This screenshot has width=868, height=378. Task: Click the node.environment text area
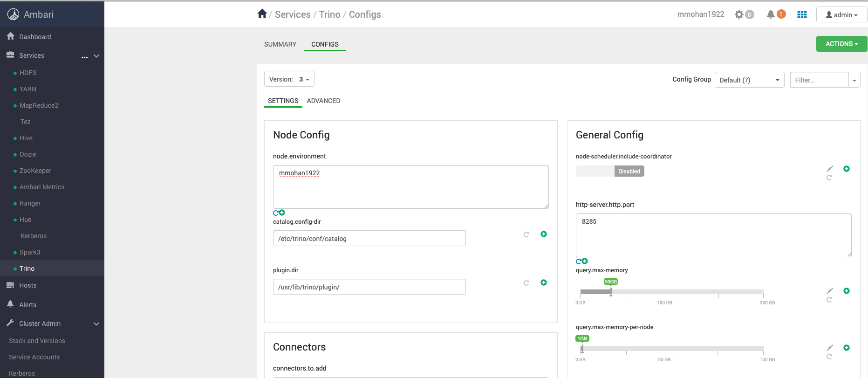(x=411, y=187)
